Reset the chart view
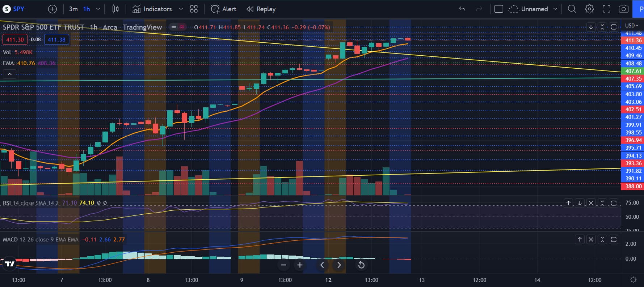The width and height of the screenshot is (644, 287). pyautogui.click(x=361, y=265)
